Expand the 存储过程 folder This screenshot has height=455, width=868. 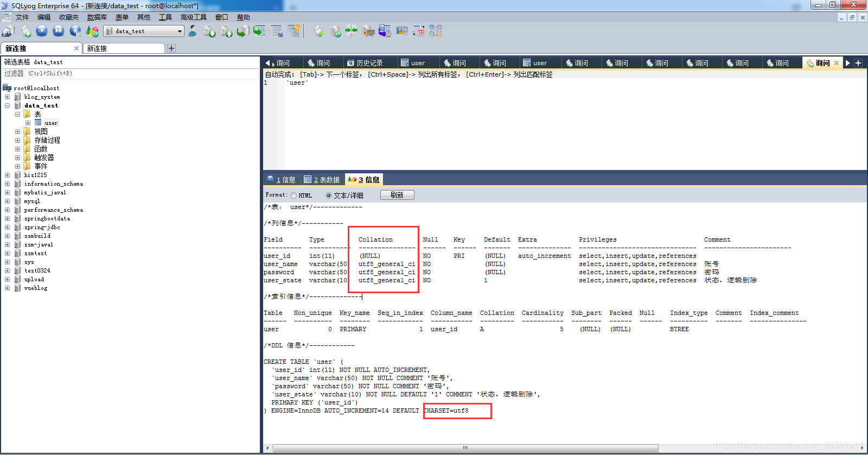click(x=18, y=141)
